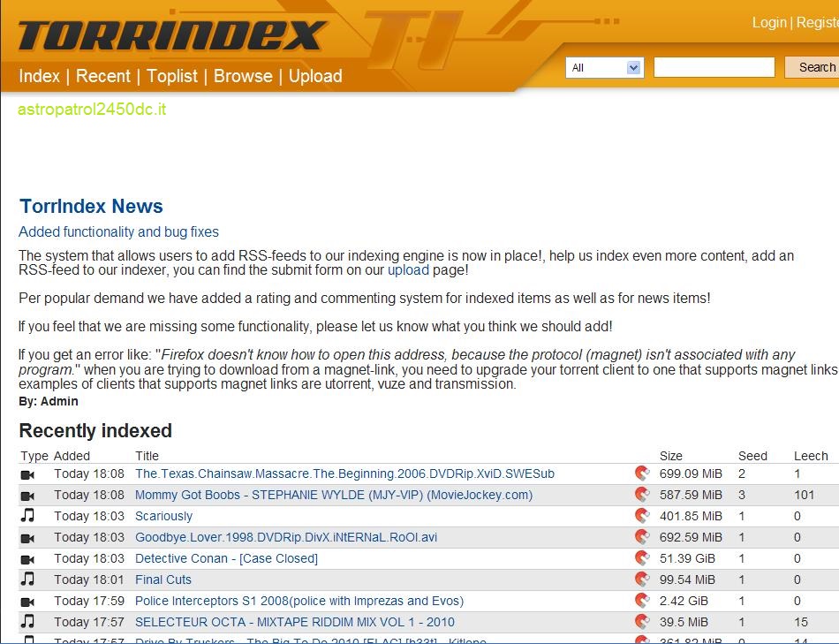
Task: Click the Recently indexed heading
Action: [x=95, y=430]
